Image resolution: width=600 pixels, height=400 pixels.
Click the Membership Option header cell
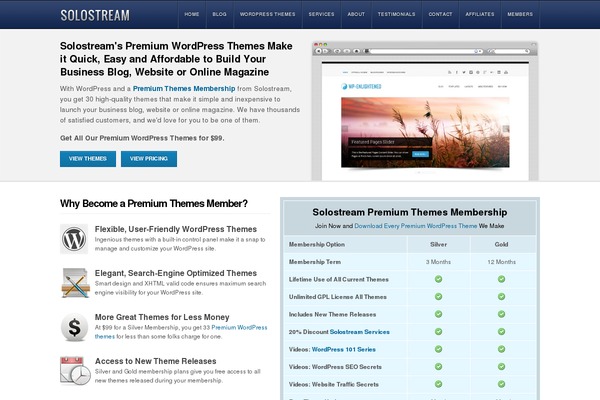346,244
